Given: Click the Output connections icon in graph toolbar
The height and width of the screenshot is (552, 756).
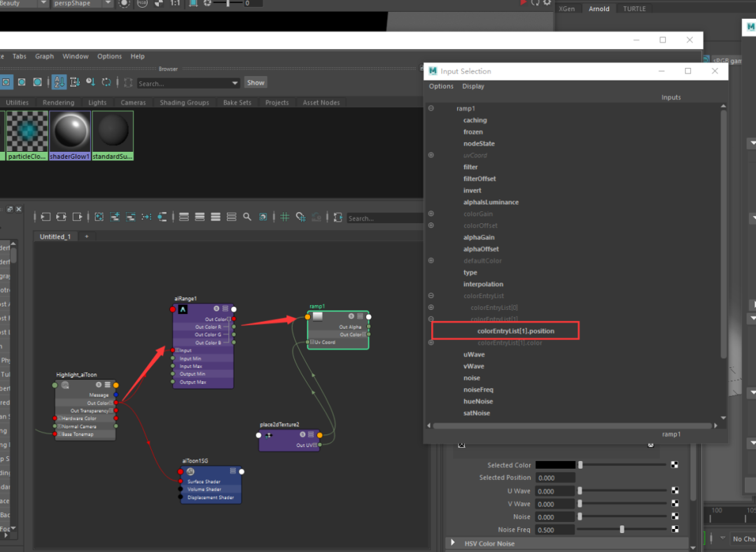Looking at the screenshot, I should point(77,218).
